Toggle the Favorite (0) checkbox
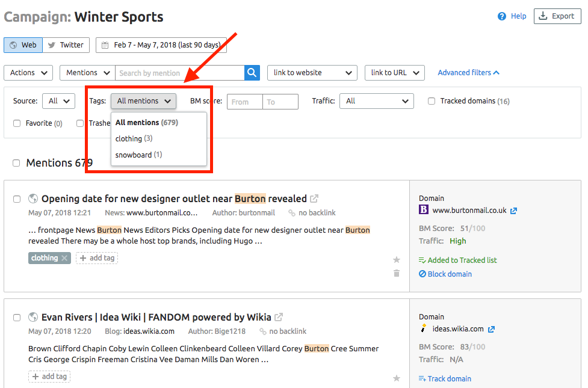588x388 pixels. [x=17, y=123]
